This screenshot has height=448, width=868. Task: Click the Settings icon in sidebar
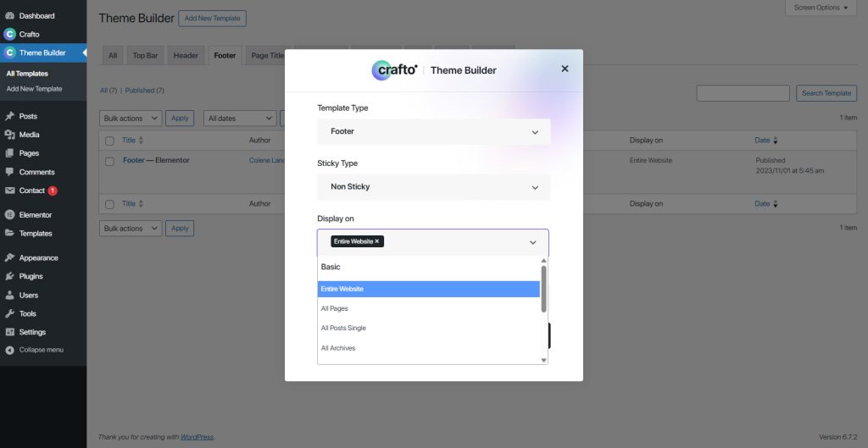click(x=9, y=332)
